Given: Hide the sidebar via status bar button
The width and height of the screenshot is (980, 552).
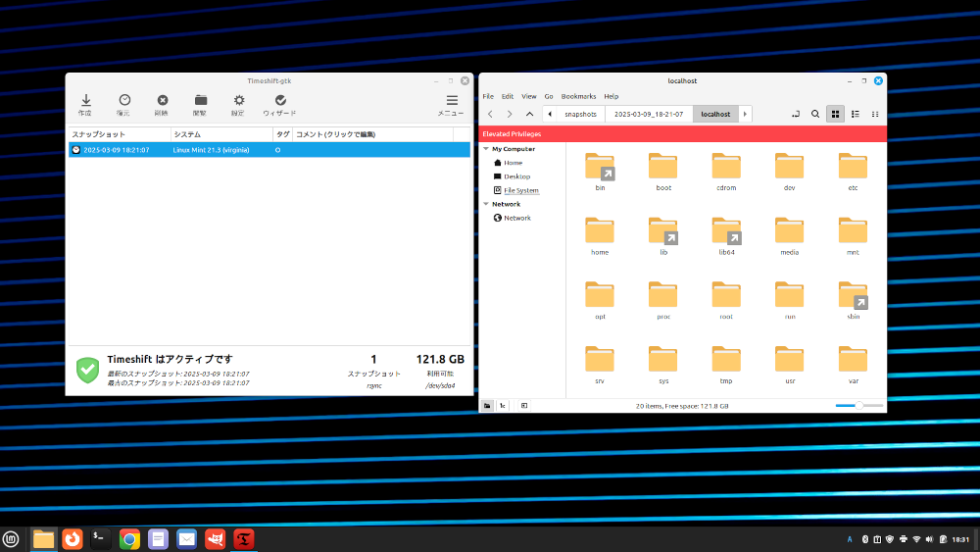Looking at the screenshot, I should (x=523, y=406).
